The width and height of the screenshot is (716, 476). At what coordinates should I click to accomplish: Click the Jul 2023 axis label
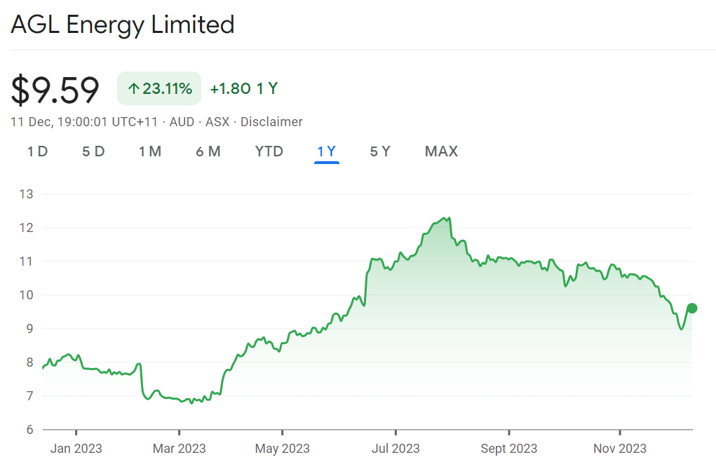[x=395, y=449]
